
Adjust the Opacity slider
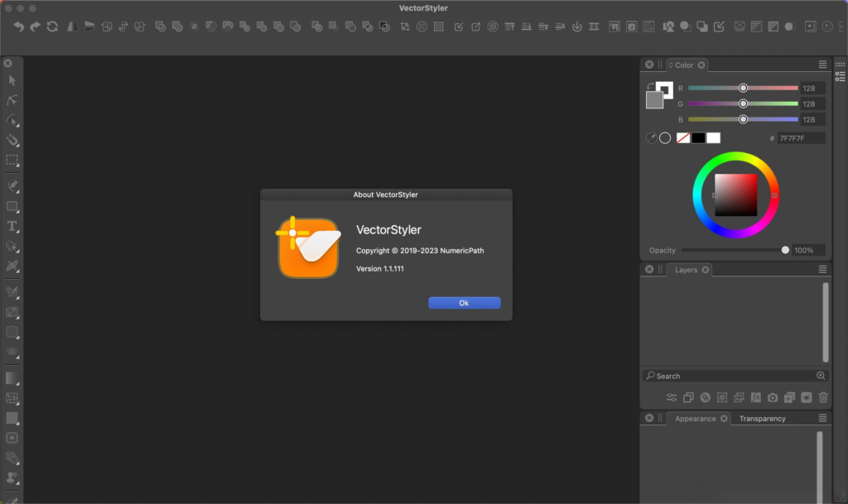(735, 250)
